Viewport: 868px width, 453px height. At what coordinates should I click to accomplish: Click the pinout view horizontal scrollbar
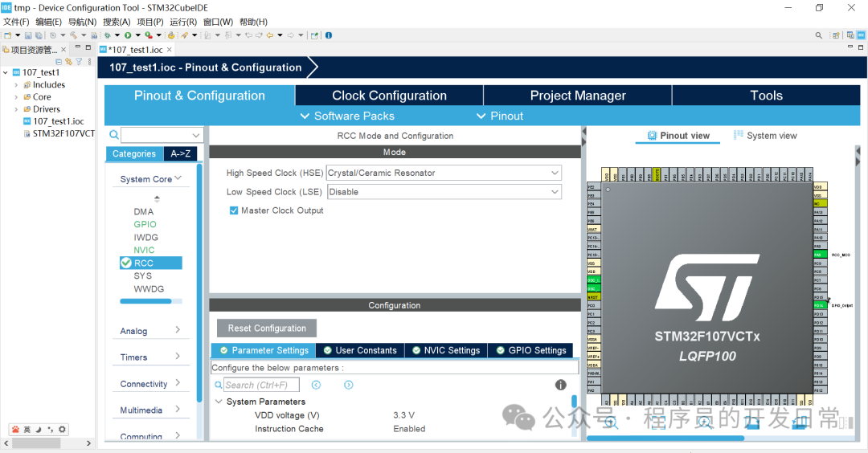[665, 438]
